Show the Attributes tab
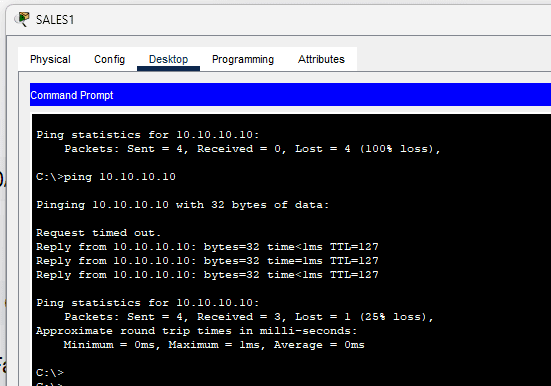Image resolution: width=551 pixels, height=386 pixels. pyautogui.click(x=321, y=59)
